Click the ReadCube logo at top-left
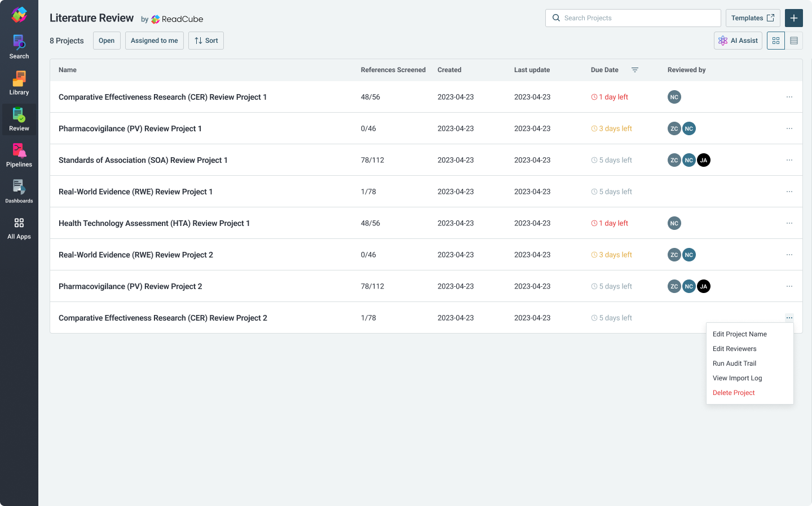The height and width of the screenshot is (506, 812). 19,15
